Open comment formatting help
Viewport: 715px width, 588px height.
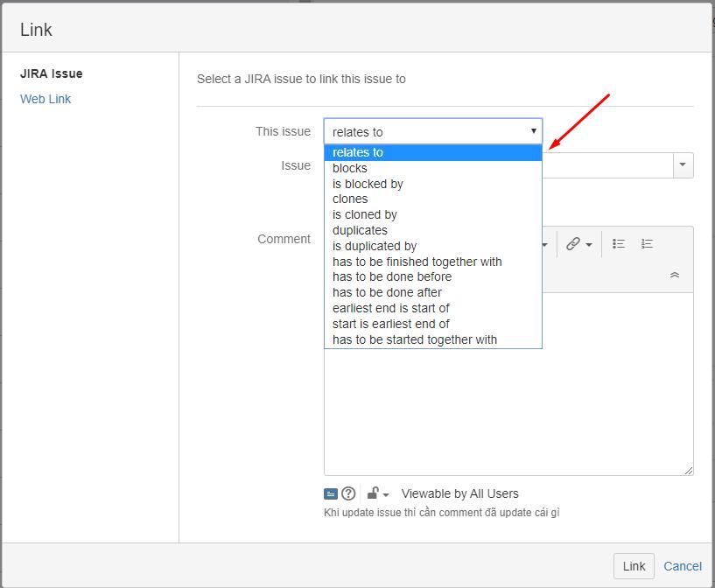pyautogui.click(x=348, y=493)
